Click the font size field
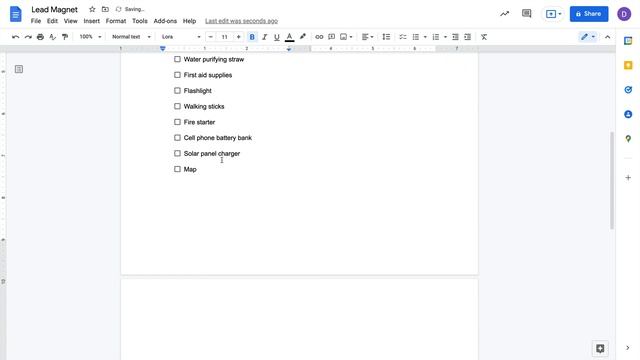 (224, 37)
